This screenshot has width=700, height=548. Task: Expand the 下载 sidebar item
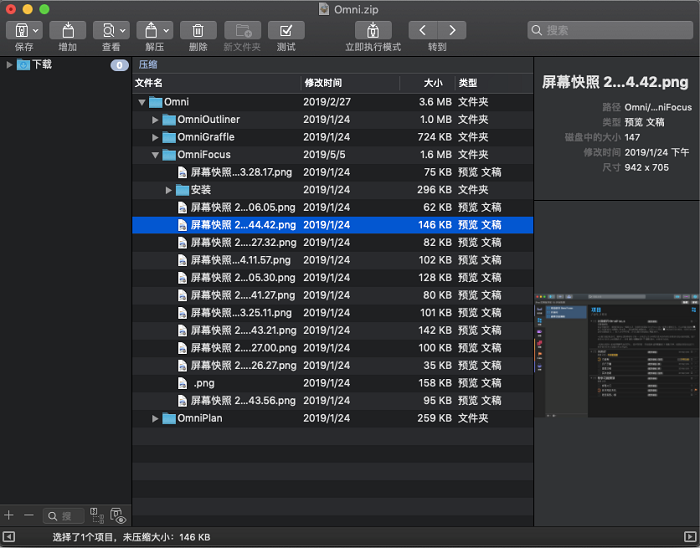[x=9, y=65]
